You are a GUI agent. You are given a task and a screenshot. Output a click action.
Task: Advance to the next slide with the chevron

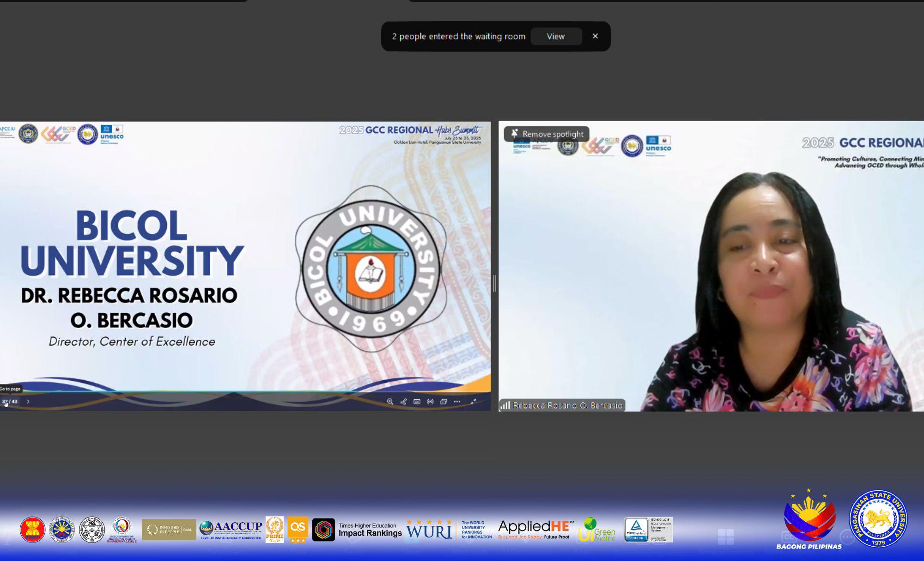coord(28,402)
